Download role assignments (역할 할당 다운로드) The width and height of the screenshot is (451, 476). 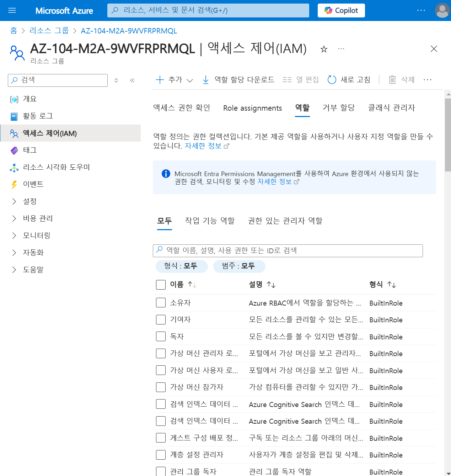click(x=238, y=80)
